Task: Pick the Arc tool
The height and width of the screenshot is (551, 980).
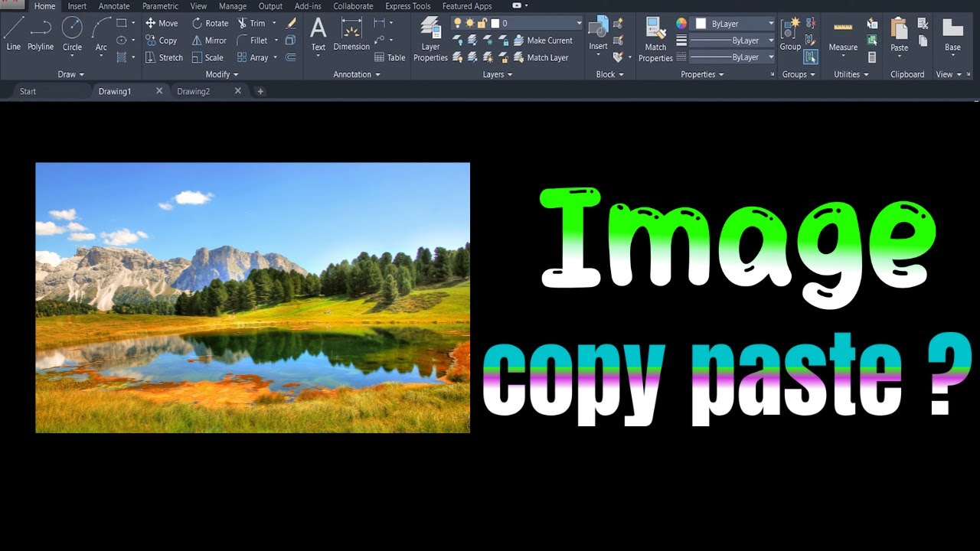Action: coord(101,34)
